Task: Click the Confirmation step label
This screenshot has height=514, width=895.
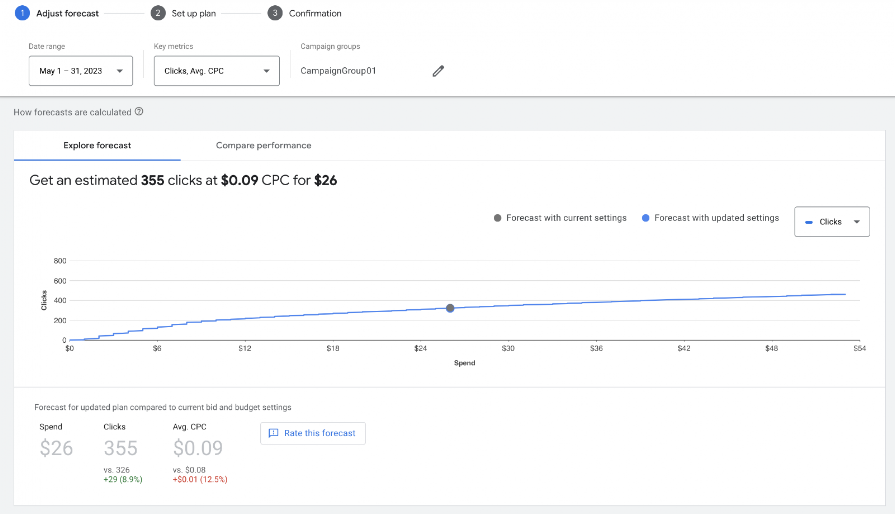Action: [315, 13]
